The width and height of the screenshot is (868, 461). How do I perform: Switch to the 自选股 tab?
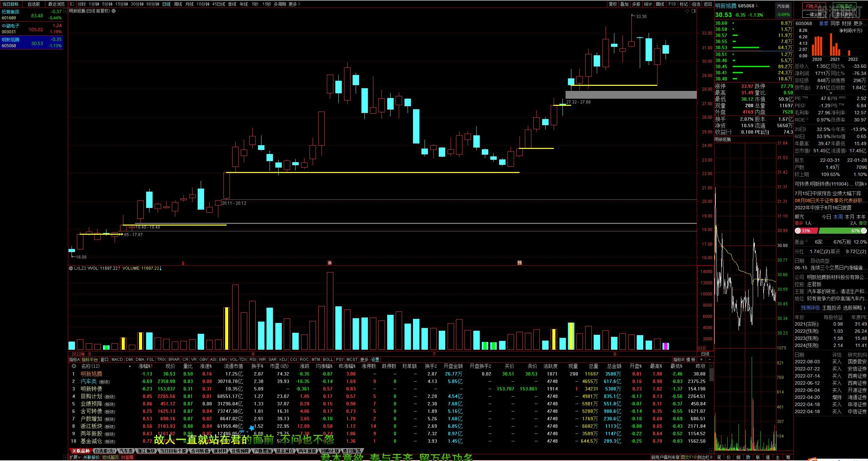coord(34,4)
